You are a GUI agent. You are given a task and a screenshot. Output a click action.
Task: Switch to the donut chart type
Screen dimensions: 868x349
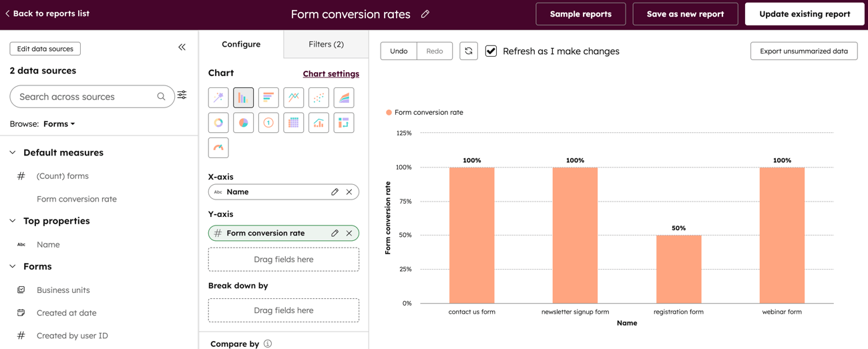(x=218, y=123)
